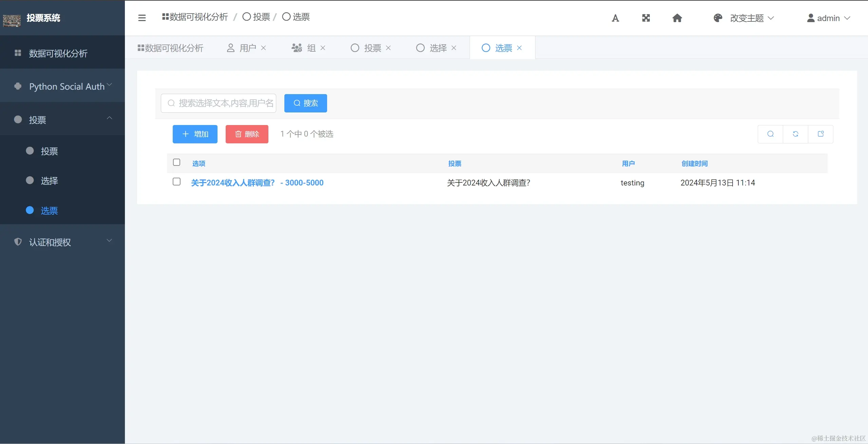
Task: Click the blue 增加 add button
Action: point(195,134)
